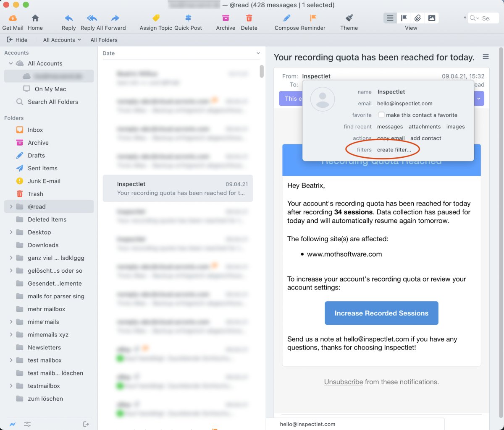Expand the mimemails xyz folder
The height and width of the screenshot is (430, 504).
point(11,335)
